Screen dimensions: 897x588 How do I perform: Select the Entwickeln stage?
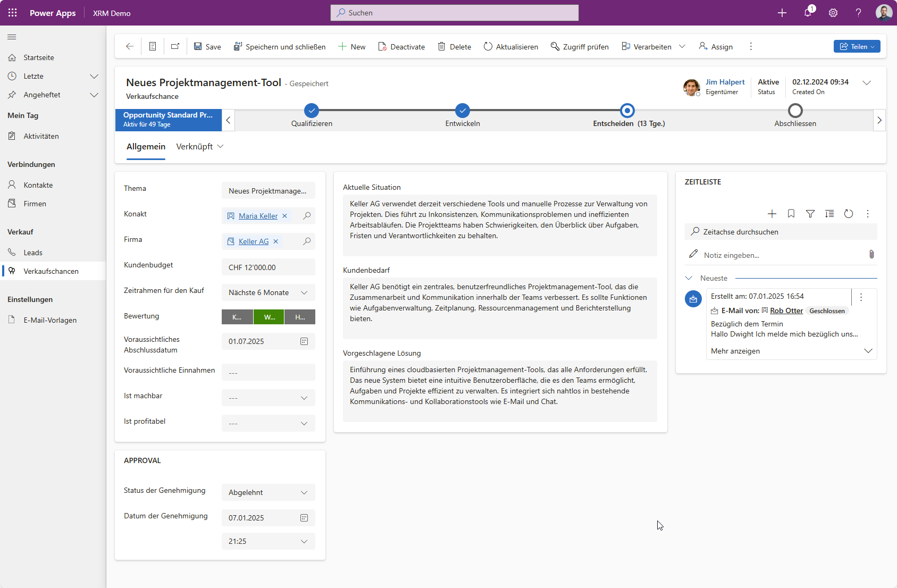point(463,111)
